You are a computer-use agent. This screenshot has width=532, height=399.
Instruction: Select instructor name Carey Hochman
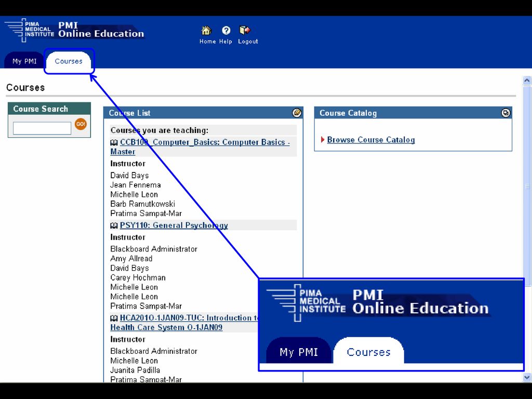click(138, 277)
